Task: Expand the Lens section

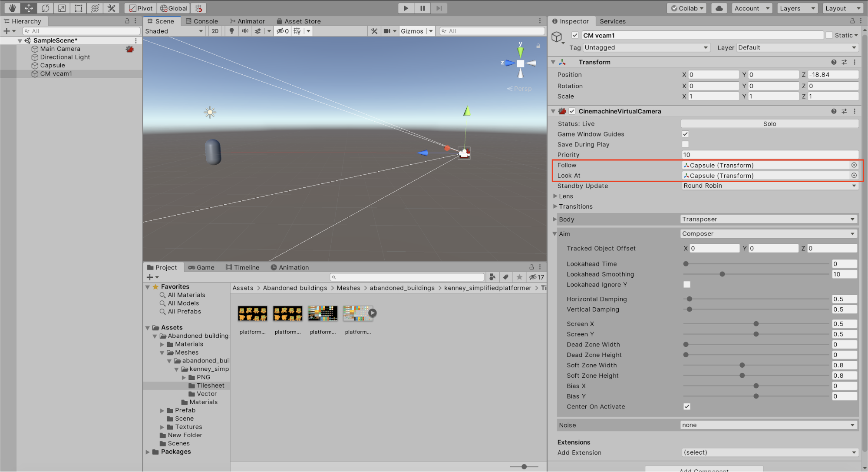Action: (x=566, y=196)
